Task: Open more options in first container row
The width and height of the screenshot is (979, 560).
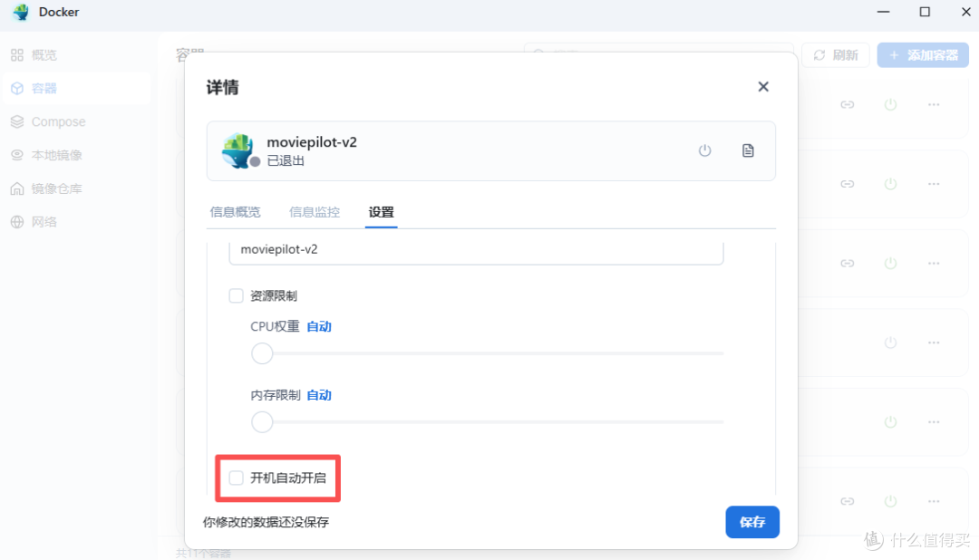Action: point(934,104)
